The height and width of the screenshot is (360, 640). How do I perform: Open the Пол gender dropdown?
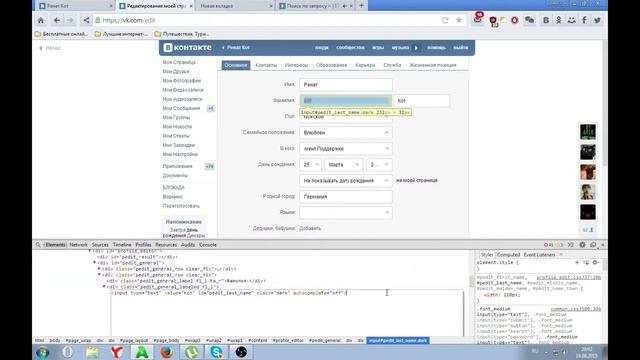pyautogui.click(x=346, y=117)
